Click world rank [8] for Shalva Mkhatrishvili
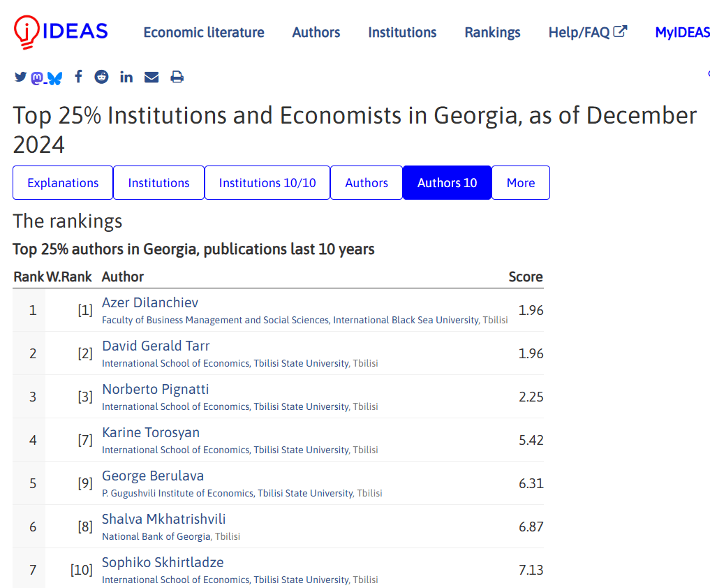The height and width of the screenshot is (588, 710). 85,527
